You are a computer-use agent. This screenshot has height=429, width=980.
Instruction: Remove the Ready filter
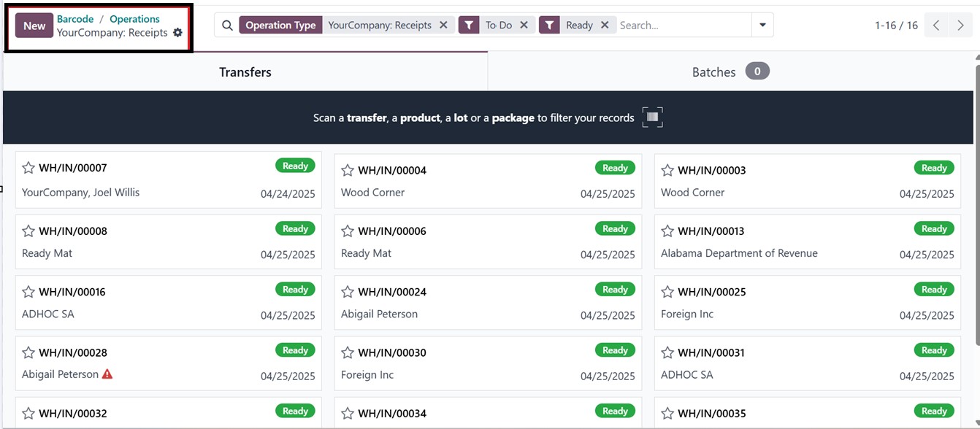(605, 25)
